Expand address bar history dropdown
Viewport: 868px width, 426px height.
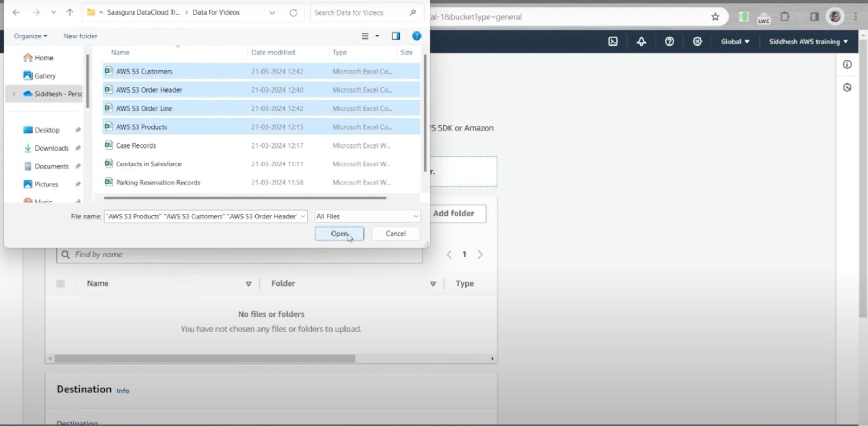click(x=272, y=12)
